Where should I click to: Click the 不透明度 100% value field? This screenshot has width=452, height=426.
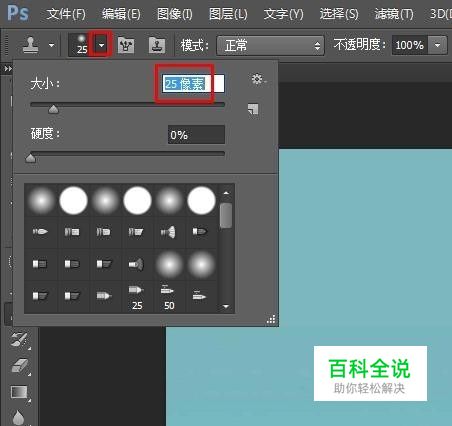(410, 45)
